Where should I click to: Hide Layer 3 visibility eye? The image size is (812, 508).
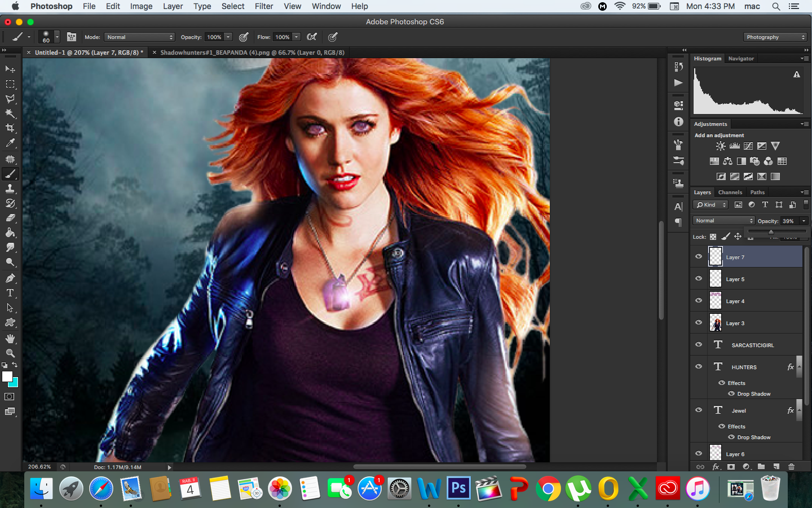pyautogui.click(x=699, y=322)
